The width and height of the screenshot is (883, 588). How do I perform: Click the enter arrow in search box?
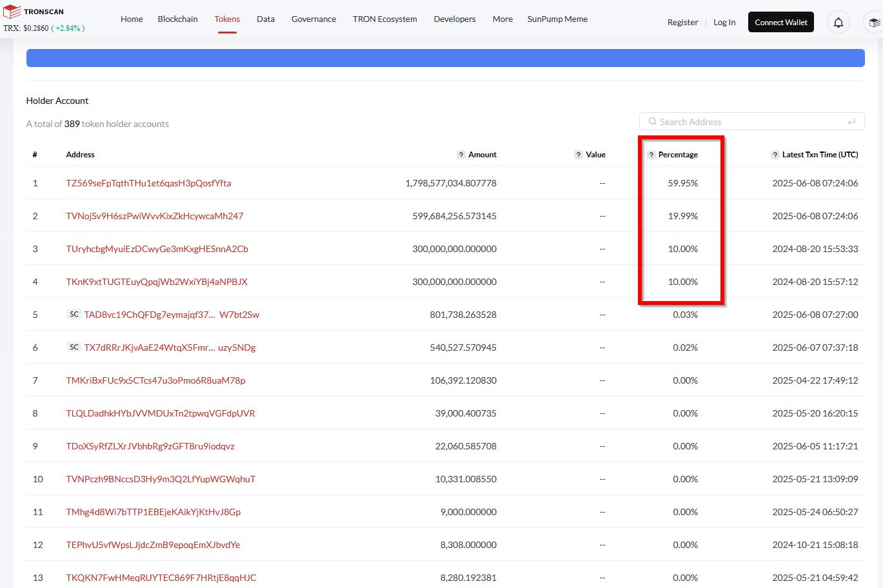point(851,121)
